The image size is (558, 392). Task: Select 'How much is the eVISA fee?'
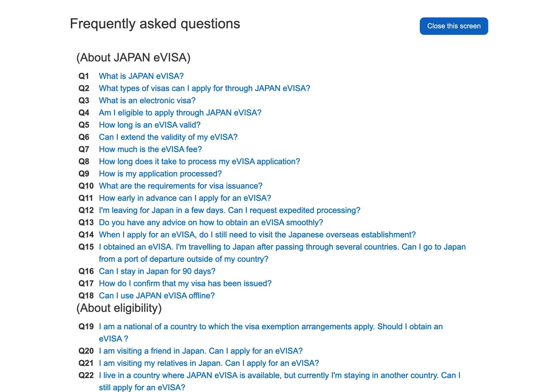(151, 149)
